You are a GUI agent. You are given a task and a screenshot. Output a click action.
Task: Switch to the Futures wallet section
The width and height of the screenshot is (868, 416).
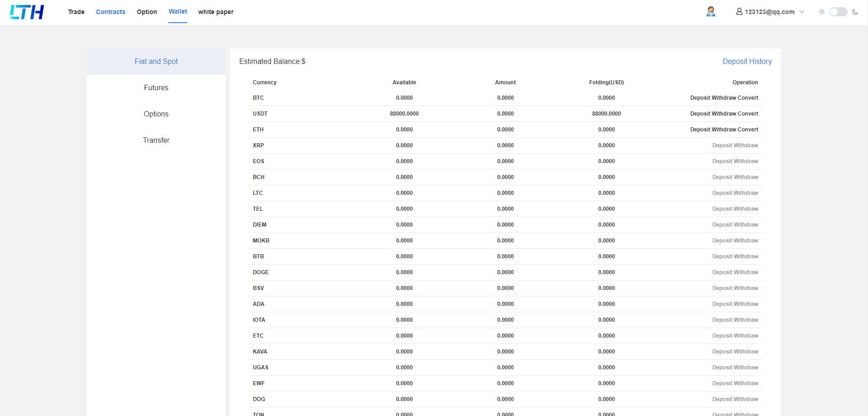tap(156, 87)
